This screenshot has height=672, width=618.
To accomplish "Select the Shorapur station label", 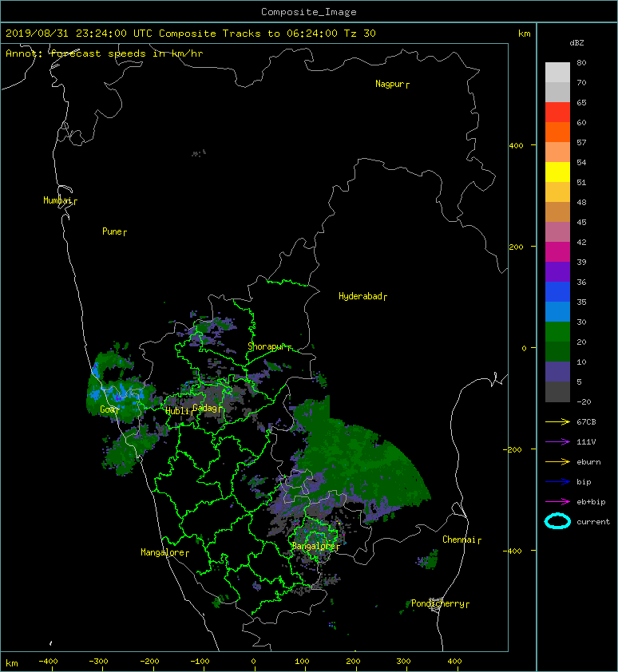I will pyautogui.click(x=267, y=346).
